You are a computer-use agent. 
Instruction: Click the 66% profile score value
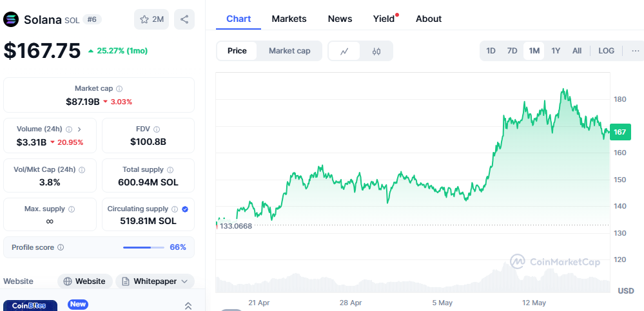[178, 247]
